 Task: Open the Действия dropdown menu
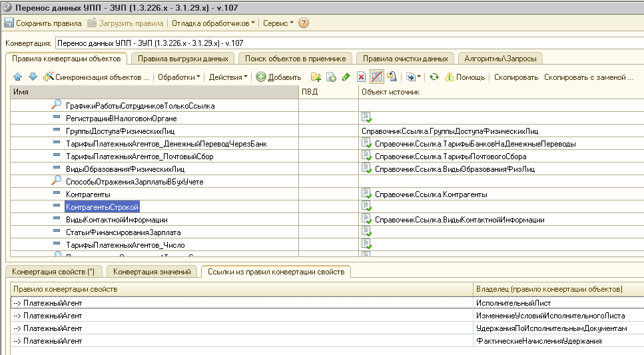click(228, 77)
